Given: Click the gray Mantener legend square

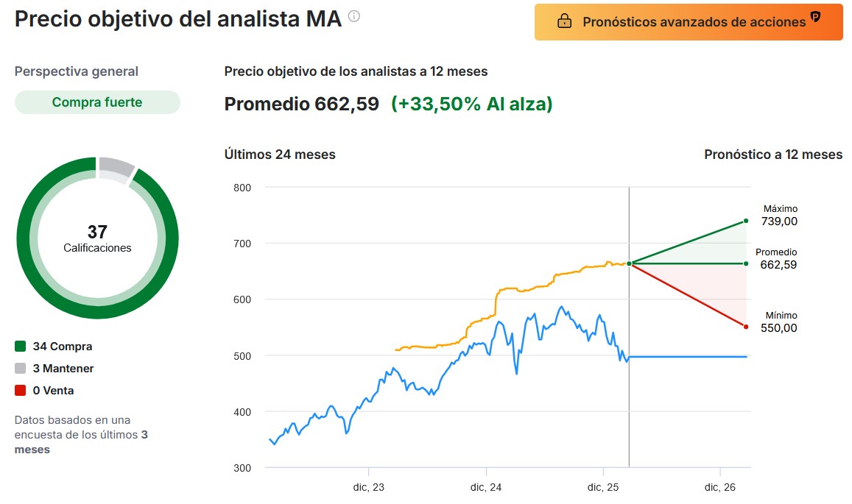Looking at the screenshot, I should pos(21,369).
